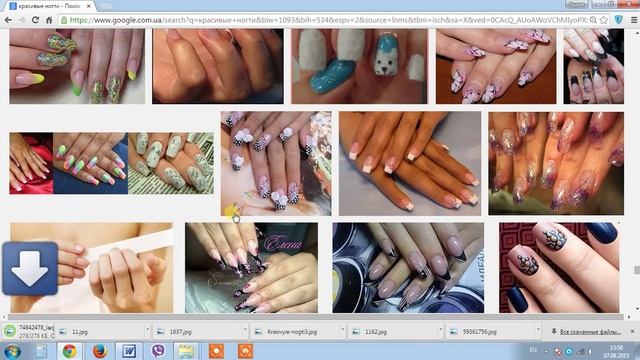Open the three-photo nail collage image
The height and width of the screenshot is (360, 640).
coord(111,163)
